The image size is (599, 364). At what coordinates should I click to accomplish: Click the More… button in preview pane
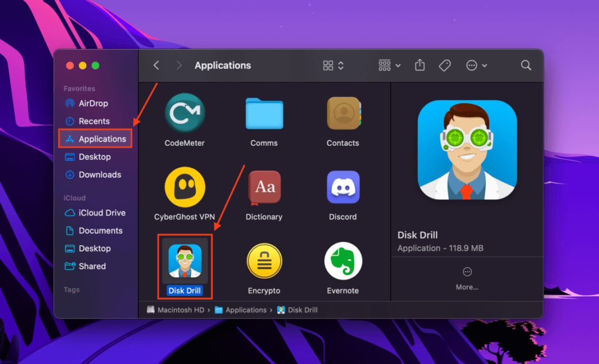pyautogui.click(x=467, y=278)
